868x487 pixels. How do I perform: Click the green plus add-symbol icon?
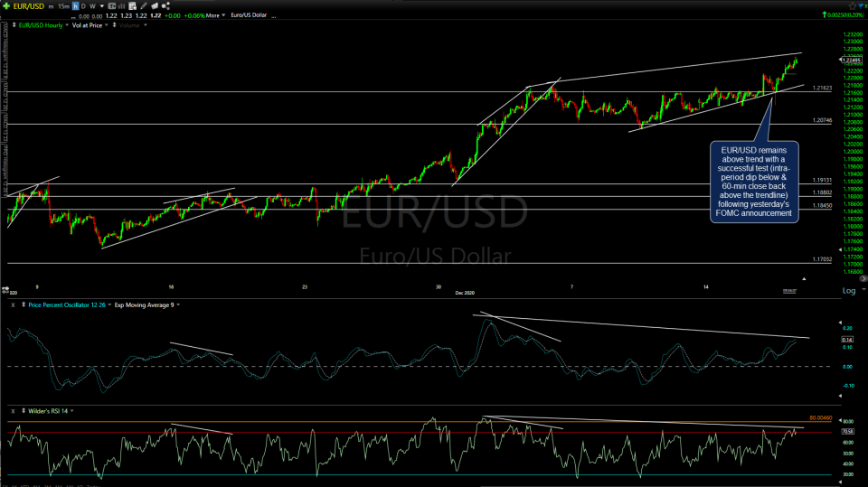[6, 6]
